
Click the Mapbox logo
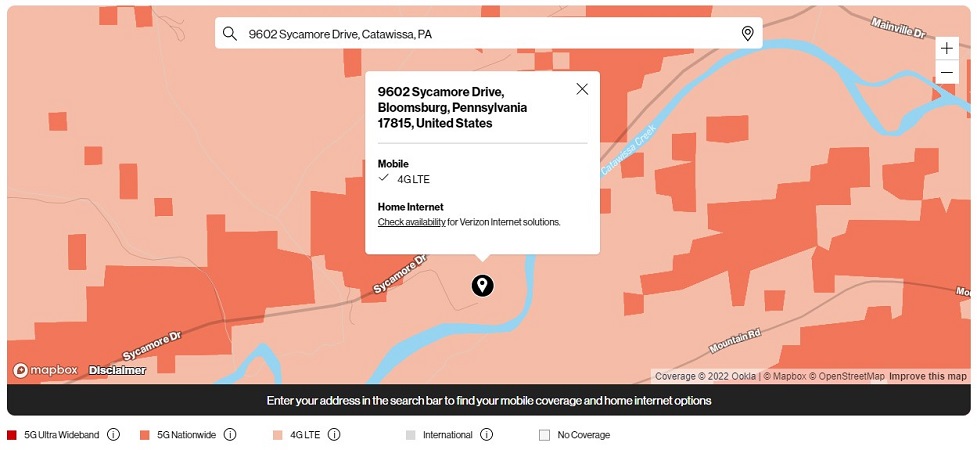pyautogui.click(x=45, y=370)
